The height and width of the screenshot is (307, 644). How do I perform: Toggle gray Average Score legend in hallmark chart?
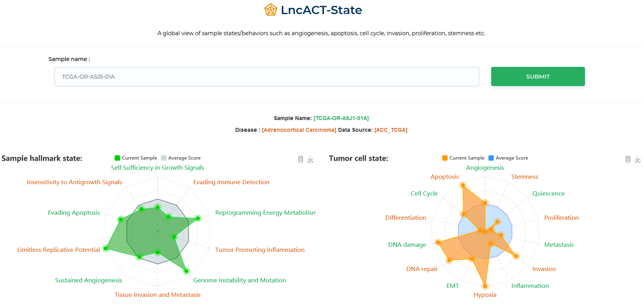[164, 158]
